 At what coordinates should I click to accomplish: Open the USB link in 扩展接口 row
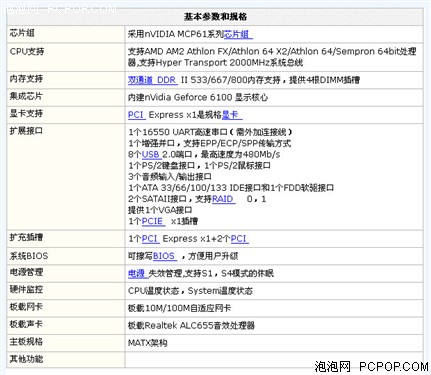(152, 154)
